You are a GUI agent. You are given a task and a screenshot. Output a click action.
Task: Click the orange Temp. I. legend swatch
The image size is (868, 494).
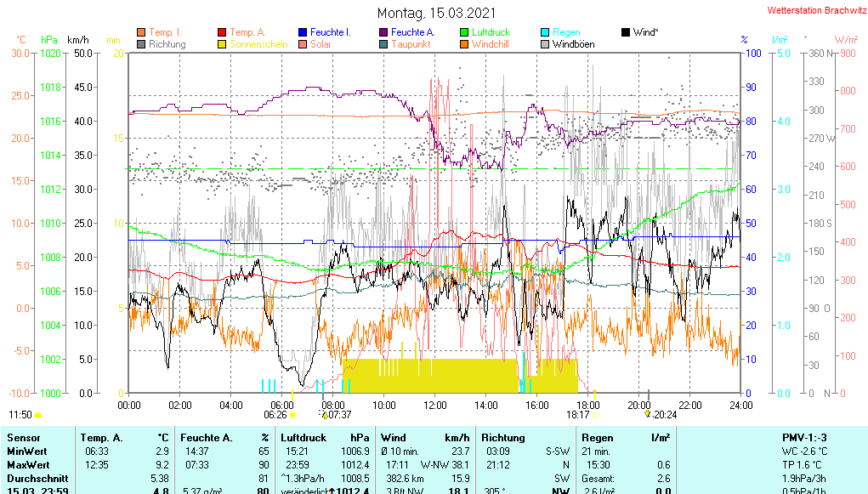click(x=141, y=32)
